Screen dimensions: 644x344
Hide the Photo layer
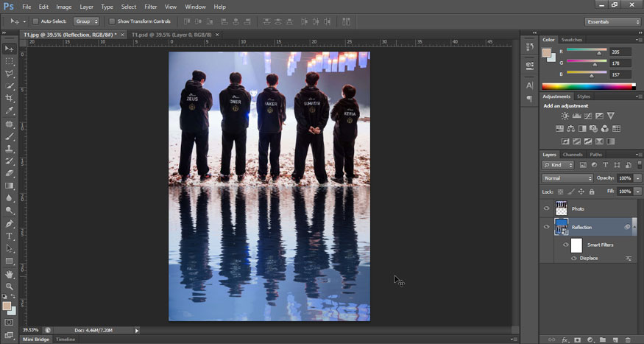(x=546, y=208)
